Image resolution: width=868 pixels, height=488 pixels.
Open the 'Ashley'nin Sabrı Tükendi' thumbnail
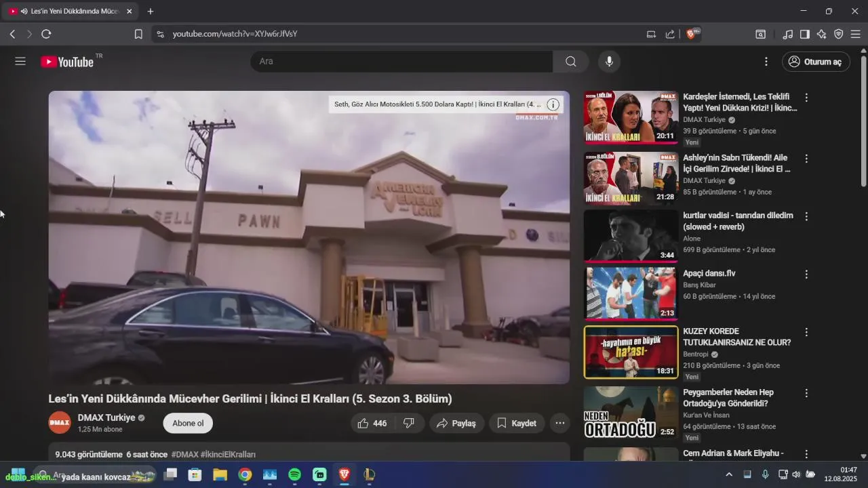[631, 178]
